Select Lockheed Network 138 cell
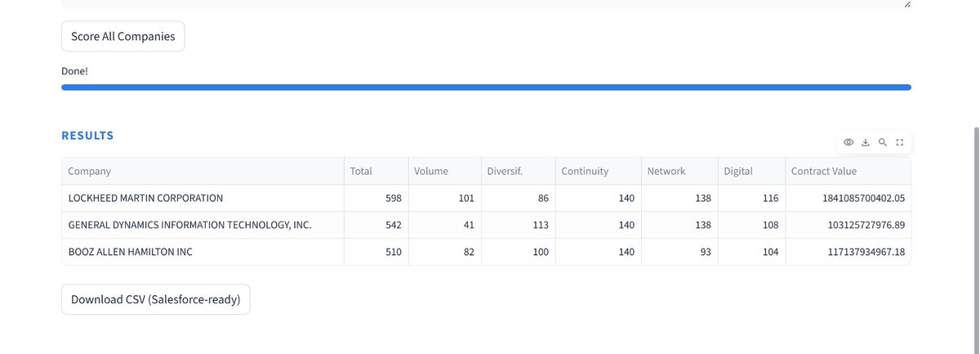The image size is (980, 354). click(x=679, y=198)
